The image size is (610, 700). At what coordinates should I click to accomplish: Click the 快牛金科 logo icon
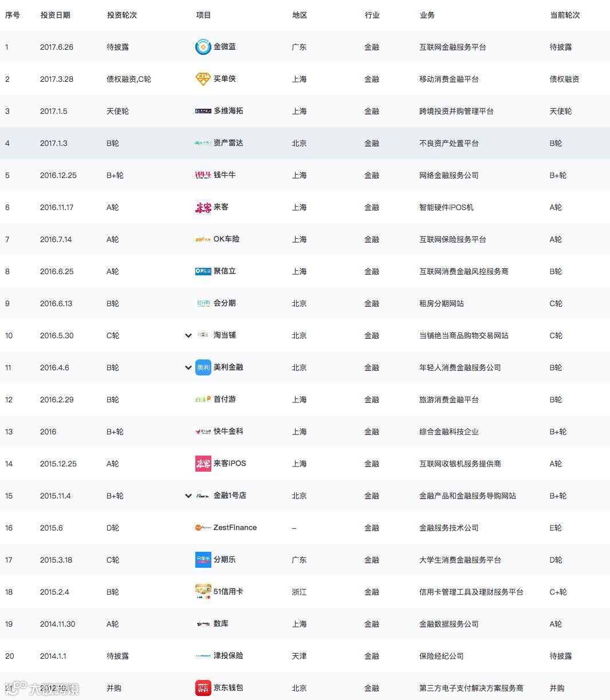(x=203, y=432)
